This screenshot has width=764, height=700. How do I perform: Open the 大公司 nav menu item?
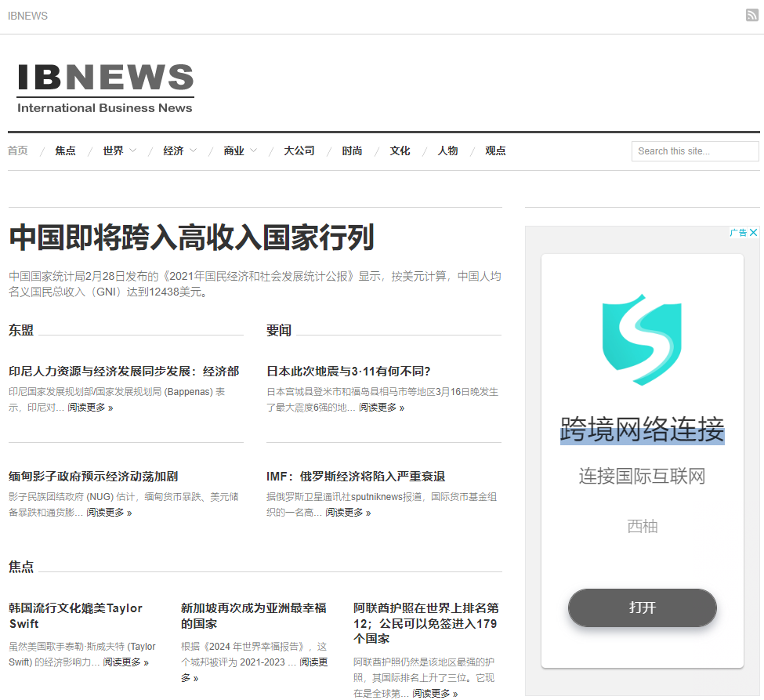299,151
